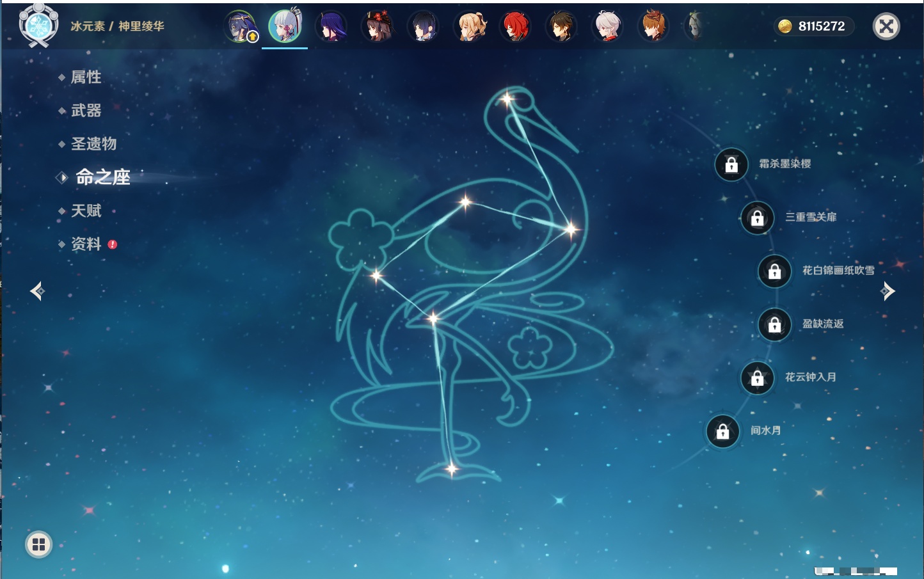The image size is (924, 579).
Task: Switch to the blonde ponytail character avatar
Action: tap(470, 27)
